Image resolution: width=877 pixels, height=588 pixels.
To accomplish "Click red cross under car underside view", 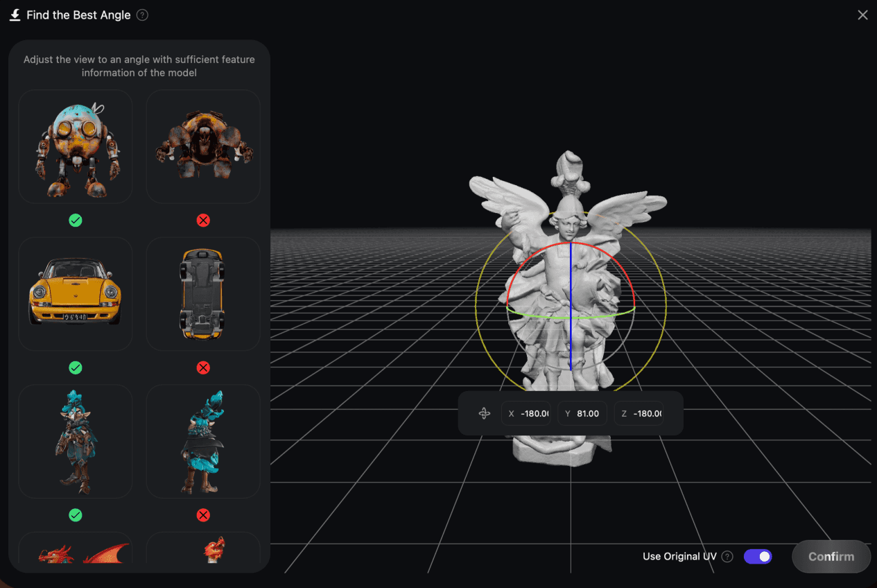I will pos(203,367).
